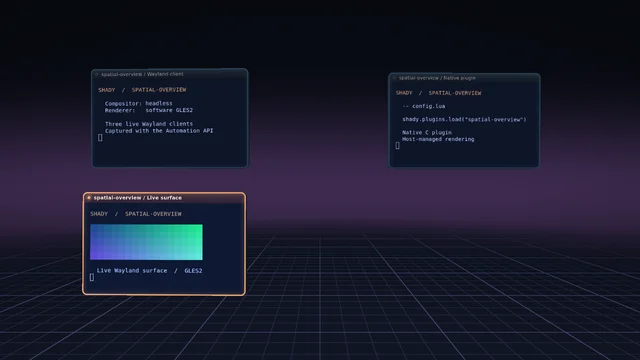This screenshot has height=360, width=640.
Task: Click 'Captured with the Automation API' line
Action: [159, 131]
